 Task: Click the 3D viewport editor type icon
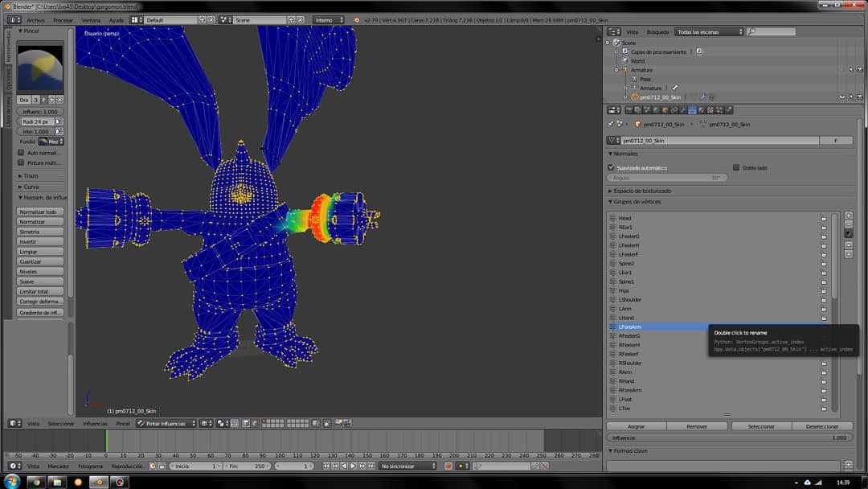14,423
